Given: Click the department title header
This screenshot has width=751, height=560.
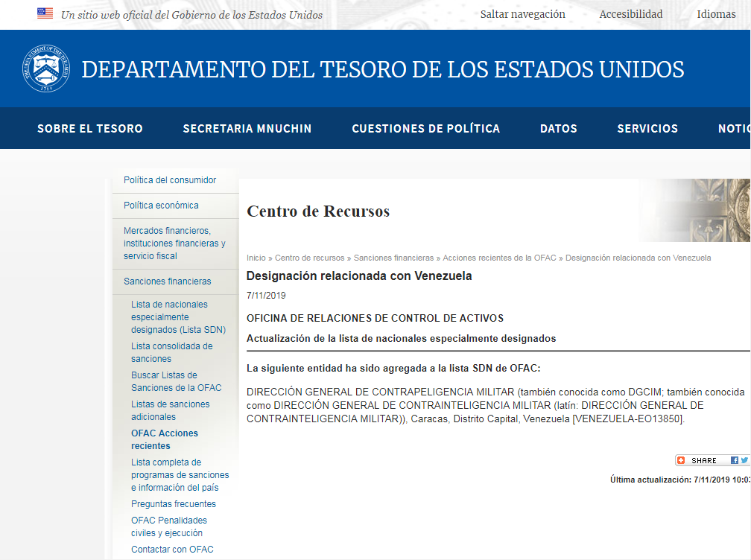Looking at the screenshot, I should point(383,69).
